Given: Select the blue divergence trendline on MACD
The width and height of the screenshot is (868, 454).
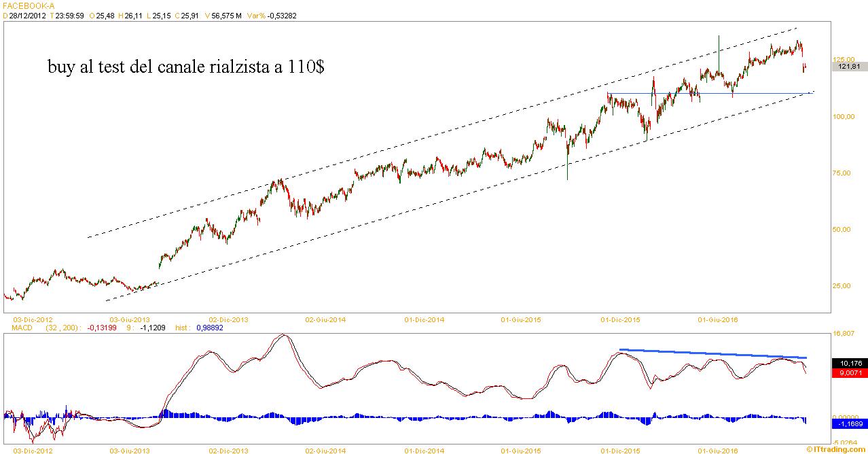Looking at the screenshot, I should tap(713, 353).
